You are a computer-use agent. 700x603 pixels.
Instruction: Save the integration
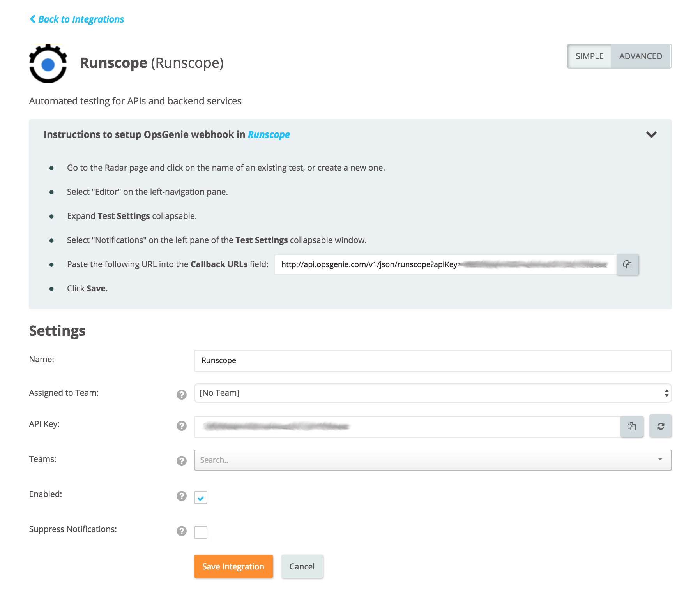[233, 566]
